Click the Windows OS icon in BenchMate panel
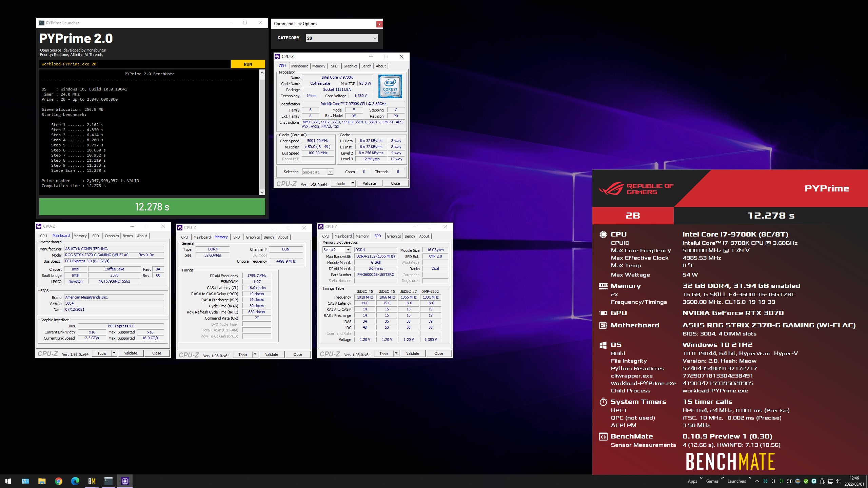 click(603, 345)
